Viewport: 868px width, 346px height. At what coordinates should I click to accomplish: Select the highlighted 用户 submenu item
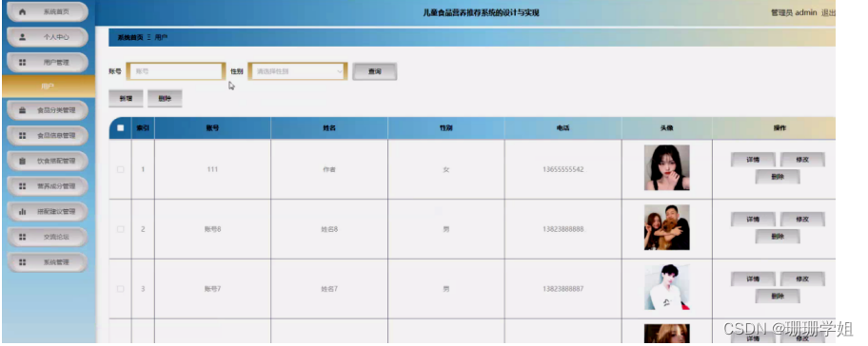(x=49, y=86)
